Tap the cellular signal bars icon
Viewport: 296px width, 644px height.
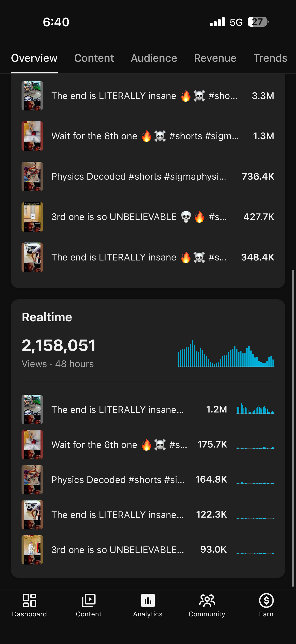pyautogui.click(x=217, y=22)
